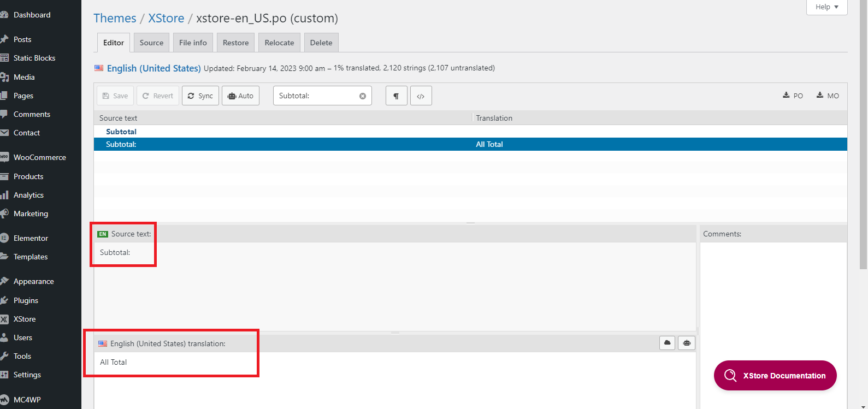Click the robot auto-translate icon in the translation pane
The image size is (868, 409).
click(687, 343)
